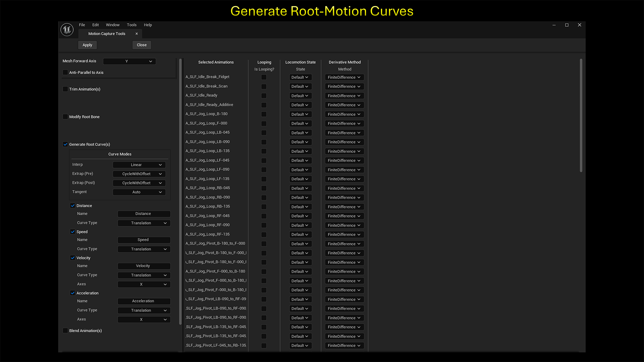This screenshot has width=644, height=362.
Task: Disable Generate Root Curve(s)
Action: click(x=65, y=144)
